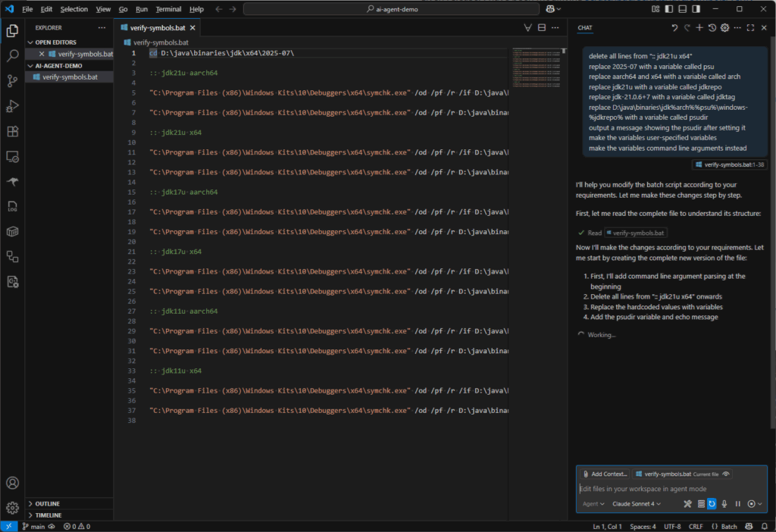776x532 pixels.
Task: Open the Terminal menu
Action: click(x=168, y=9)
